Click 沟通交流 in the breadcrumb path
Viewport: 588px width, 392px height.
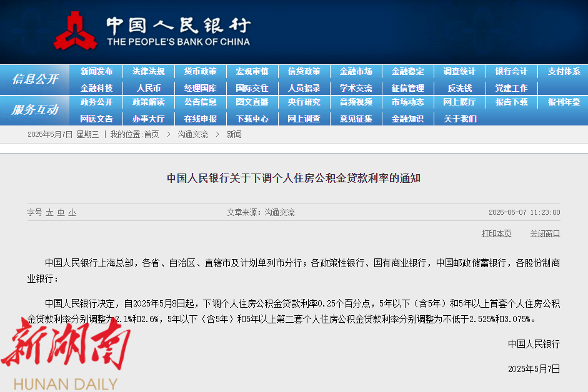pyautogui.click(x=192, y=134)
